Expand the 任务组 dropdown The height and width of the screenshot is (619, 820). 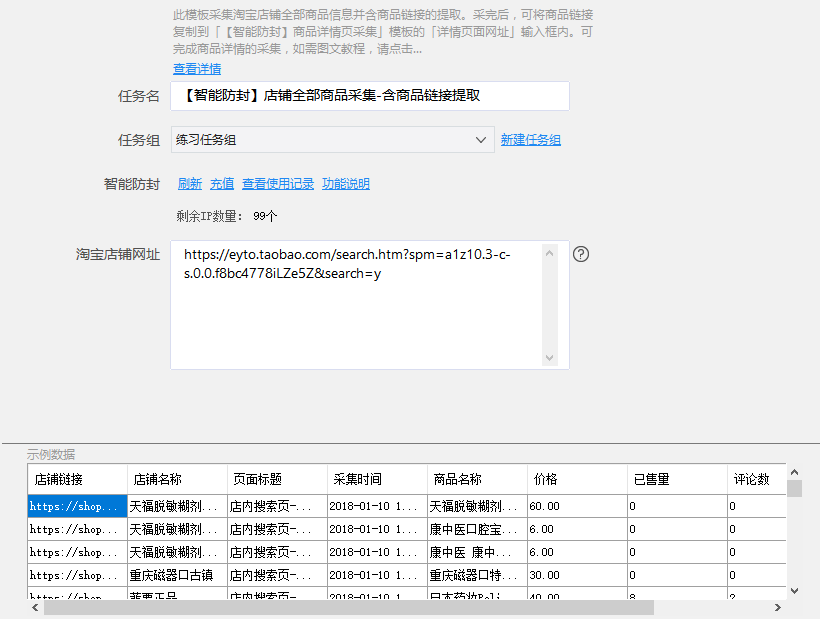click(333, 140)
